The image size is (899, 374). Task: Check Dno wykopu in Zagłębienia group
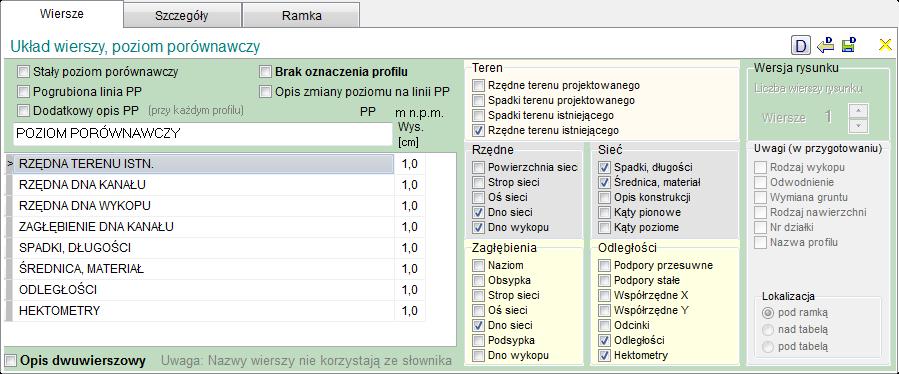tap(478, 355)
